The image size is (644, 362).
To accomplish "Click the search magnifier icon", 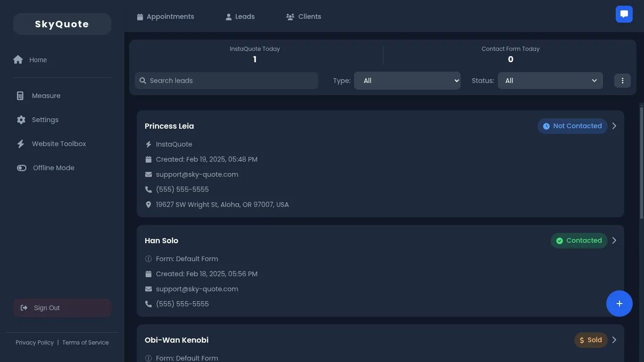I will click(143, 81).
